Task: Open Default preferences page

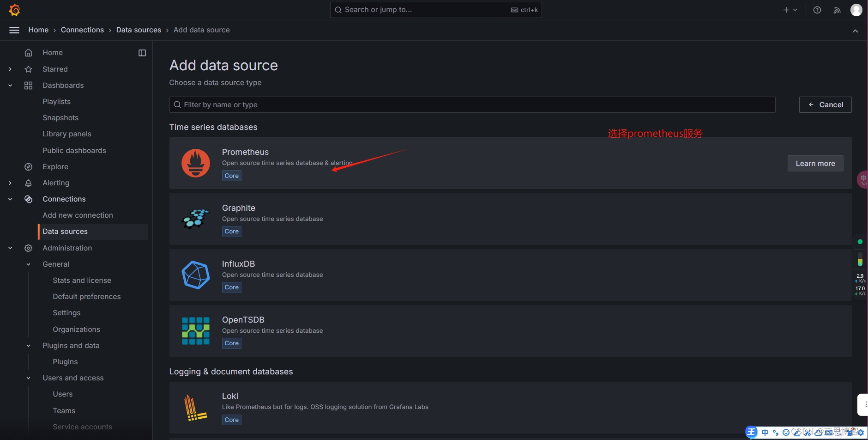Action: (x=87, y=297)
